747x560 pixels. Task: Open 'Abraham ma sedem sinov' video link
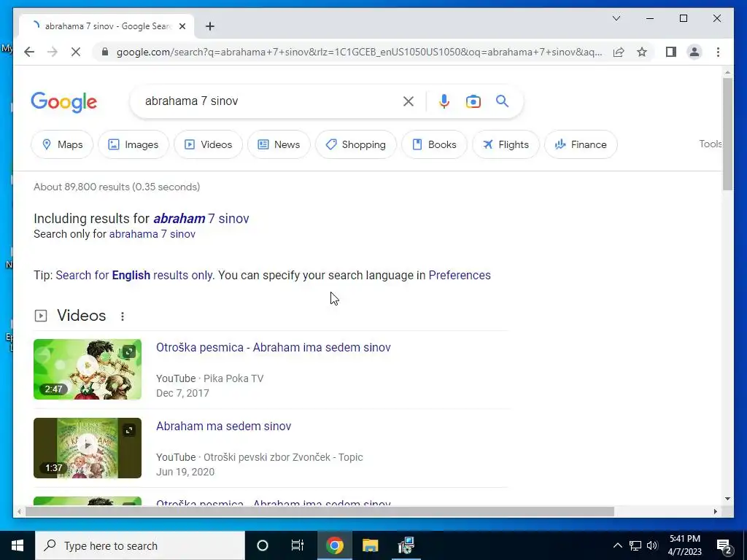223,426
